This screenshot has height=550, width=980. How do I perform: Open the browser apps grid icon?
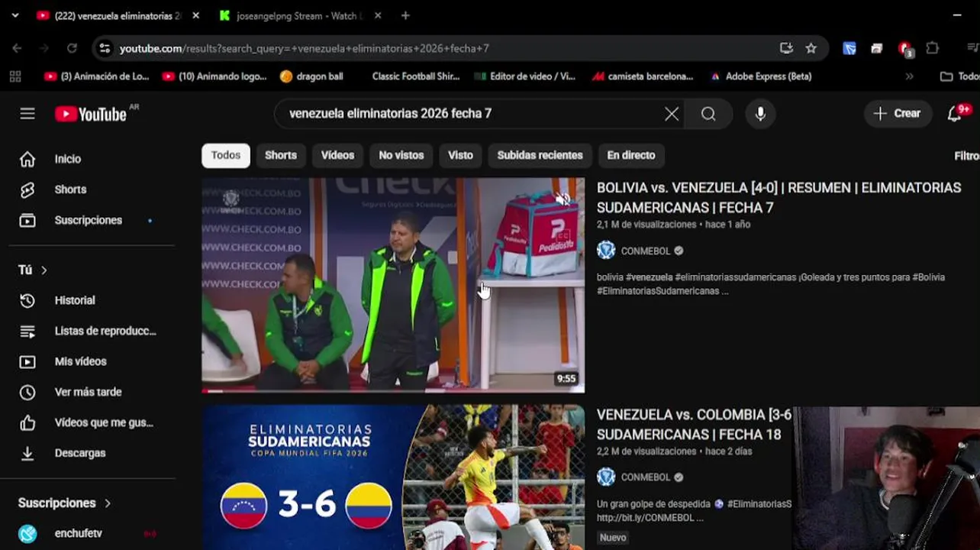(x=15, y=76)
